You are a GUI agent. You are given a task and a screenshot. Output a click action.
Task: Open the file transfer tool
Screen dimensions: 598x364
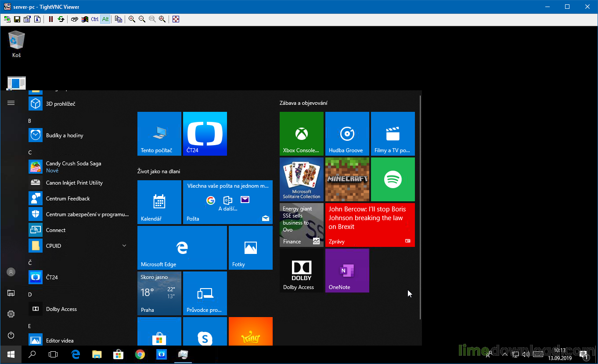[x=119, y=19]
